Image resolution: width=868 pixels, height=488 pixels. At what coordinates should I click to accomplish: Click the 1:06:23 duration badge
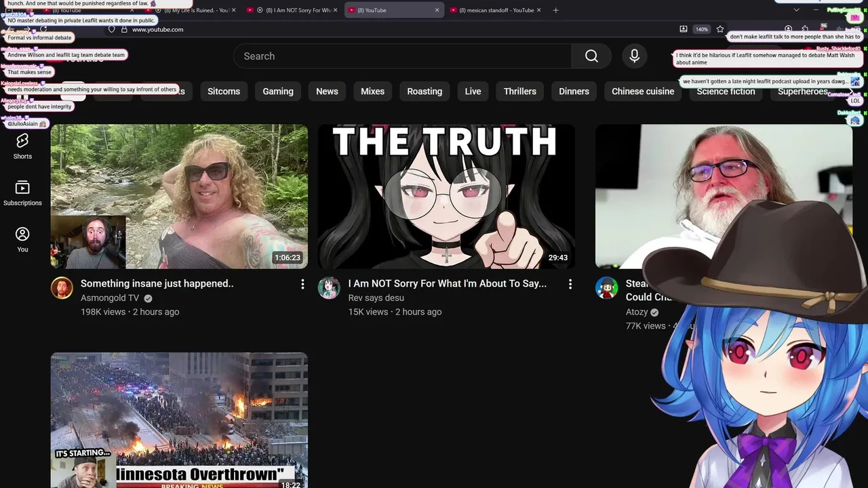[288, 258]
